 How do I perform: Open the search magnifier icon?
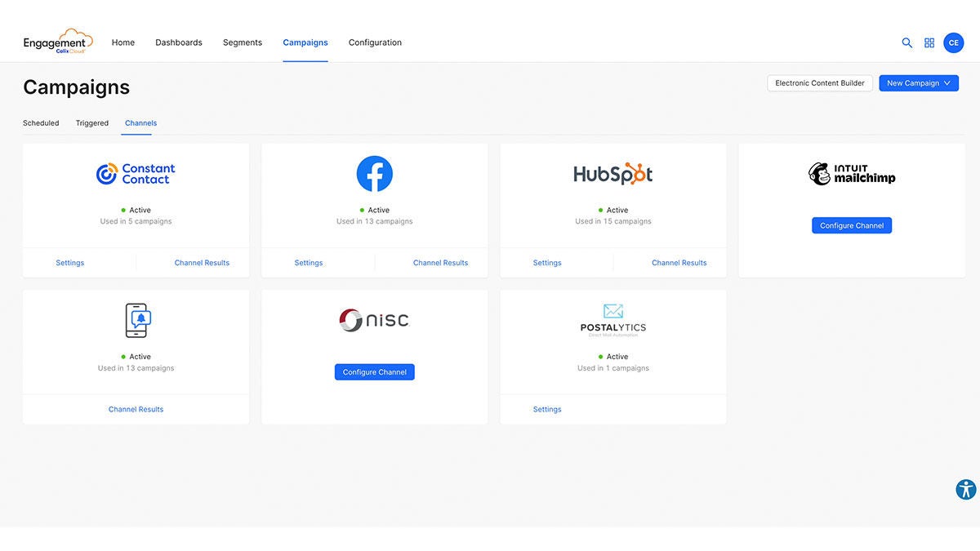pyautogui.click(x=906, y=42)
